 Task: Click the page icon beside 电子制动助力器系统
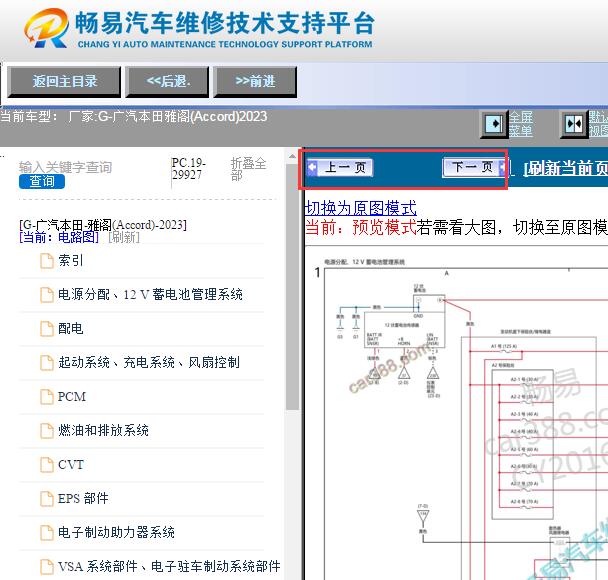click(47, 532)
